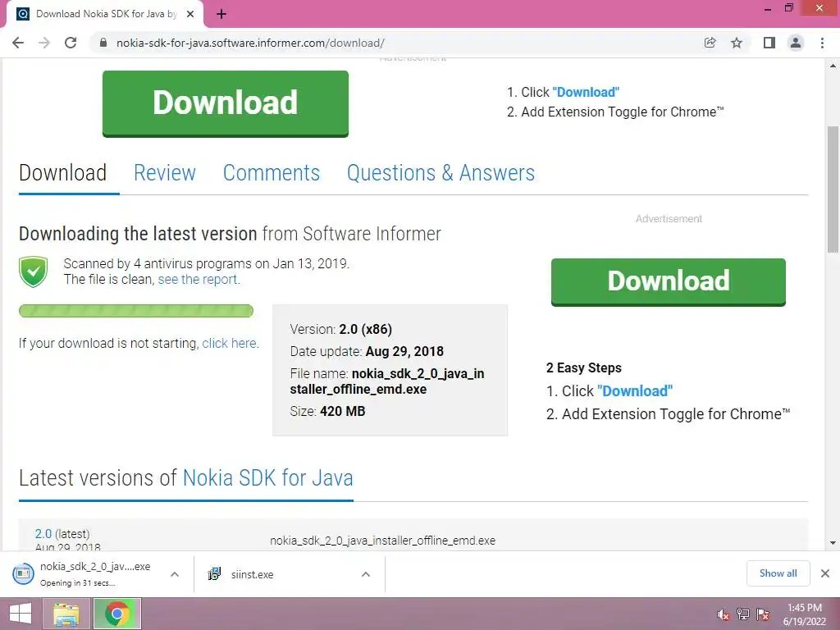Restore down the Chrome window
The image size is (840, 630).
point(789,8)
